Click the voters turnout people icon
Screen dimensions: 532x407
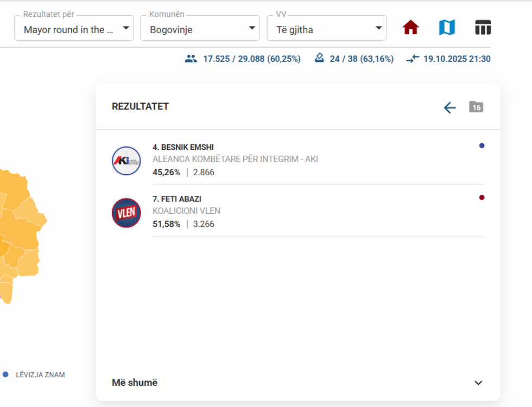(191, 59)
